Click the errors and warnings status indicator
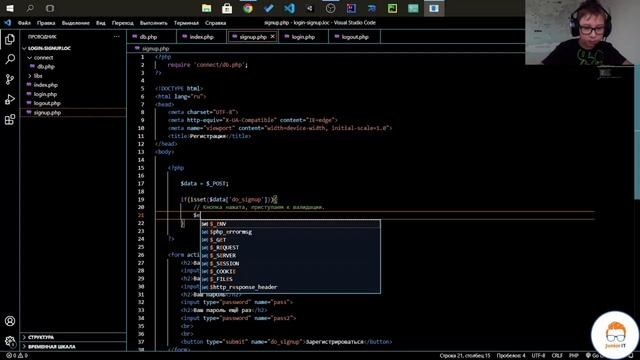640x360 pixels. point(17,356)
